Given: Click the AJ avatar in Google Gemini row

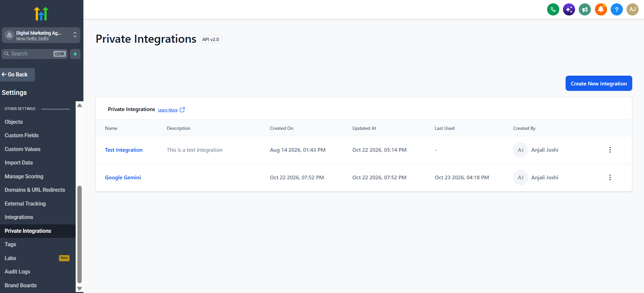Looking at the screenshot, I should coord(521,178).
